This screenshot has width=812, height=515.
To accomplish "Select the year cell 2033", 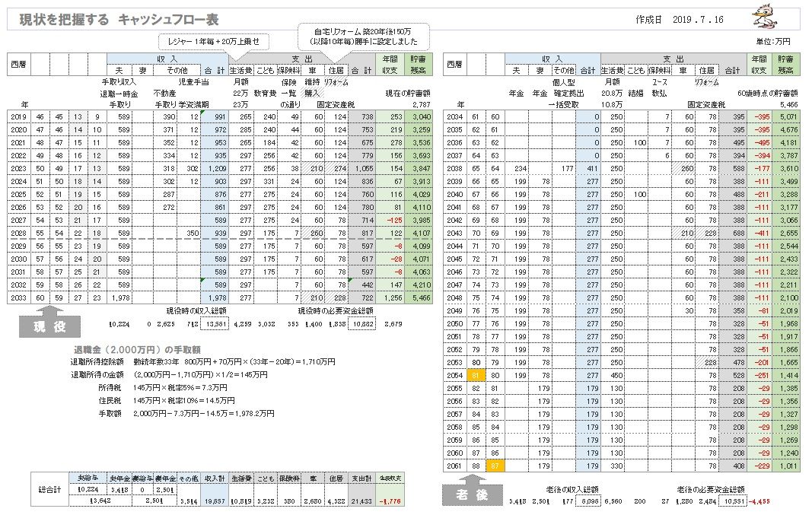I will click(18, 298).
